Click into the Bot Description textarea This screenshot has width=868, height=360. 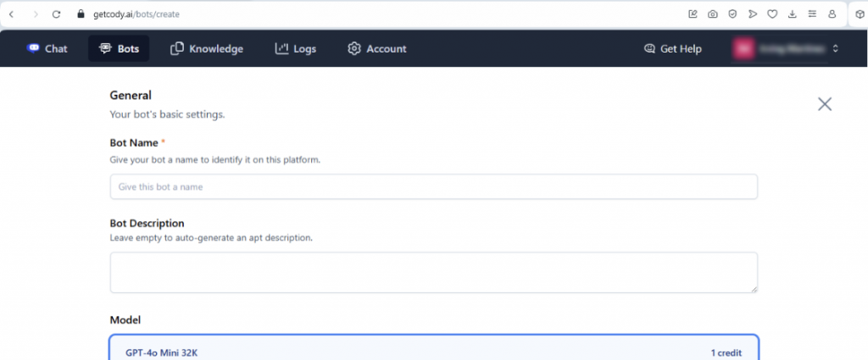pos(433,272)
